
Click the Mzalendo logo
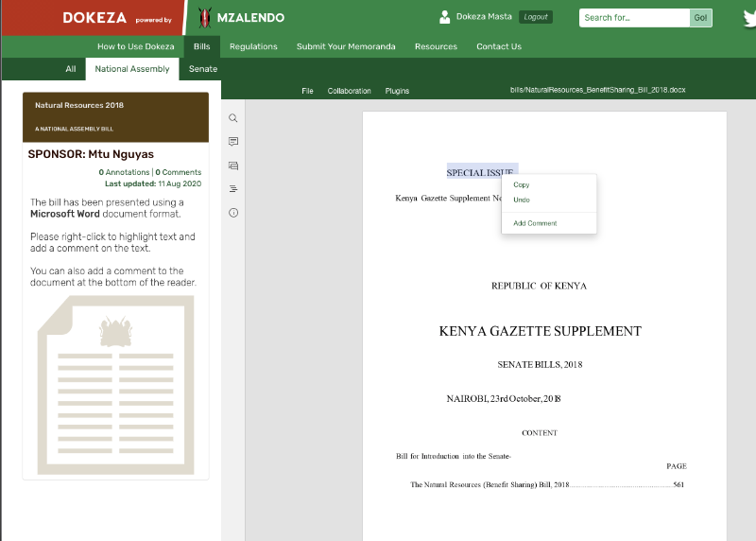point(241,17)
